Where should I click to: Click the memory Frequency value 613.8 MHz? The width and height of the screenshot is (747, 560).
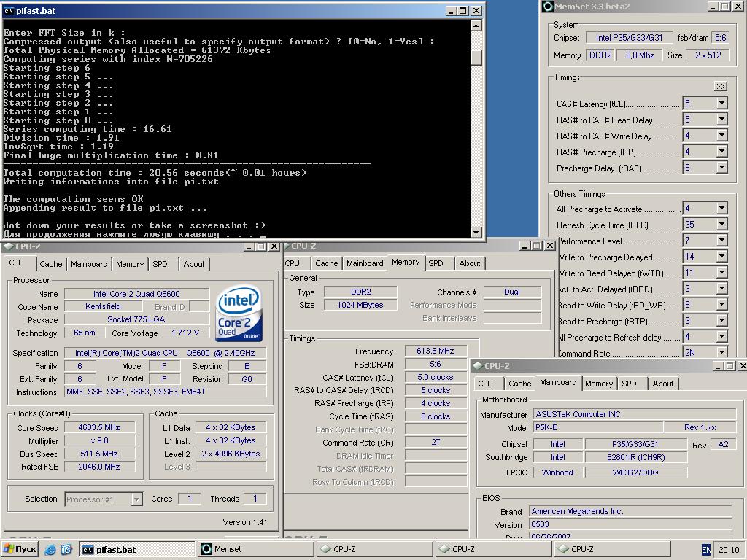click(x=436, y=351)
